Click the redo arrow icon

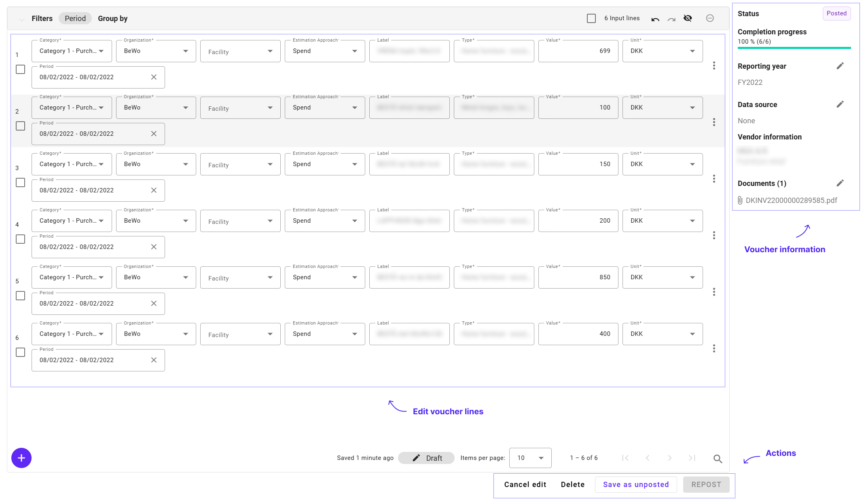pos(671,19)
